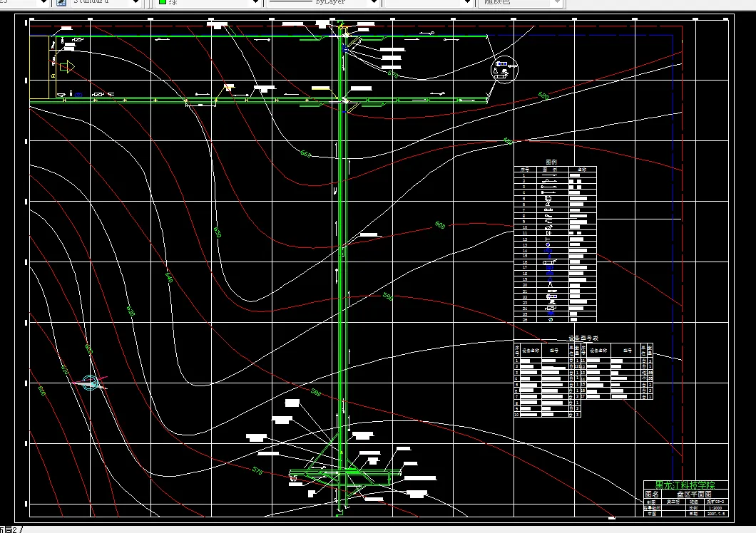This screenshot has width=756, height=533.
Task: Open the green color control dropdown
Action: (x=256, y=2)
